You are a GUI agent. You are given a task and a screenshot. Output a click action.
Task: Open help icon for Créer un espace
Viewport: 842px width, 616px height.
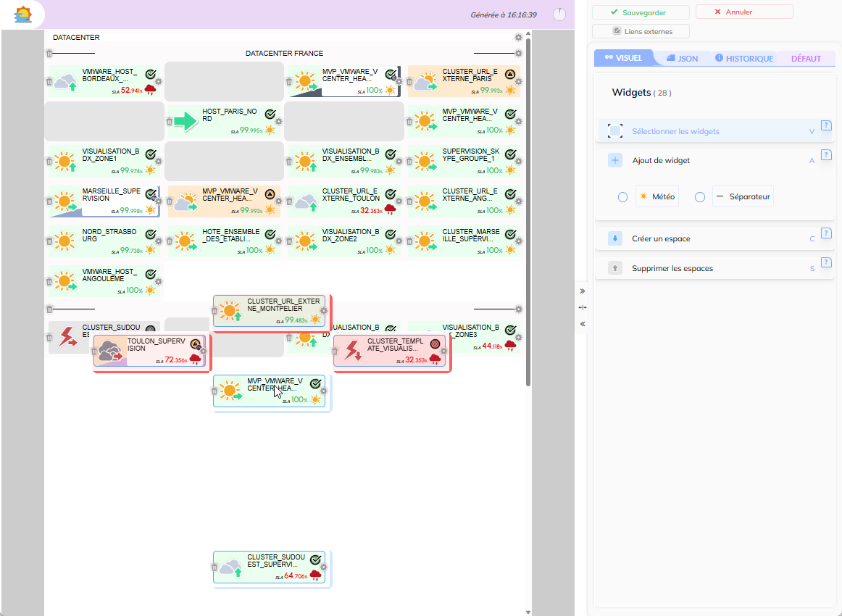(825, 233)
